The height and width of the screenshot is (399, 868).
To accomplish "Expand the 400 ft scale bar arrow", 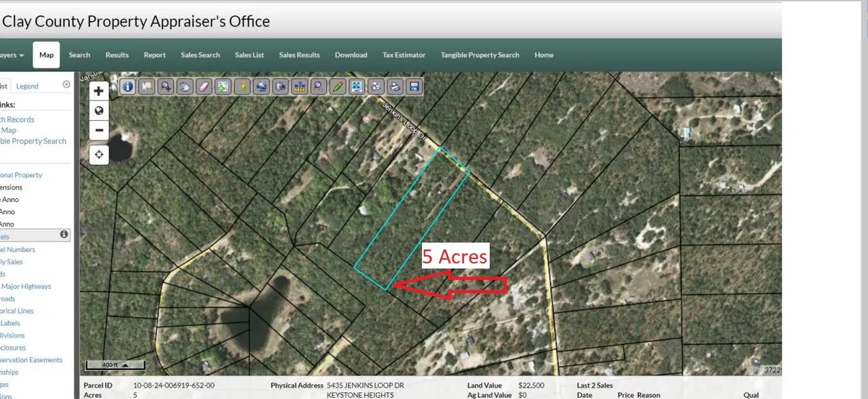I will [x=124, y=365].
